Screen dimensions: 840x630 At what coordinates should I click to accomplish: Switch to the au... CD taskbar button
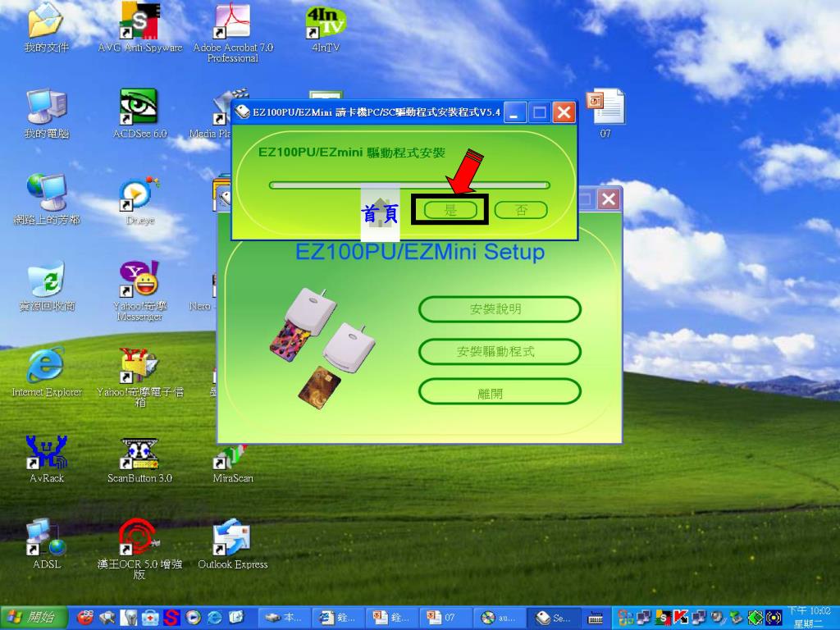point(500,618)
